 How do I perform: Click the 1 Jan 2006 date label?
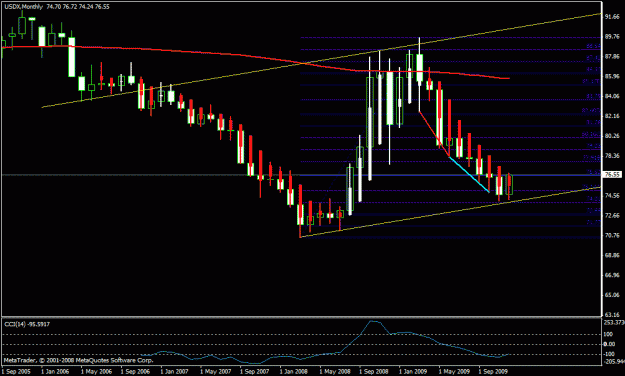click(x=55, y=372)
